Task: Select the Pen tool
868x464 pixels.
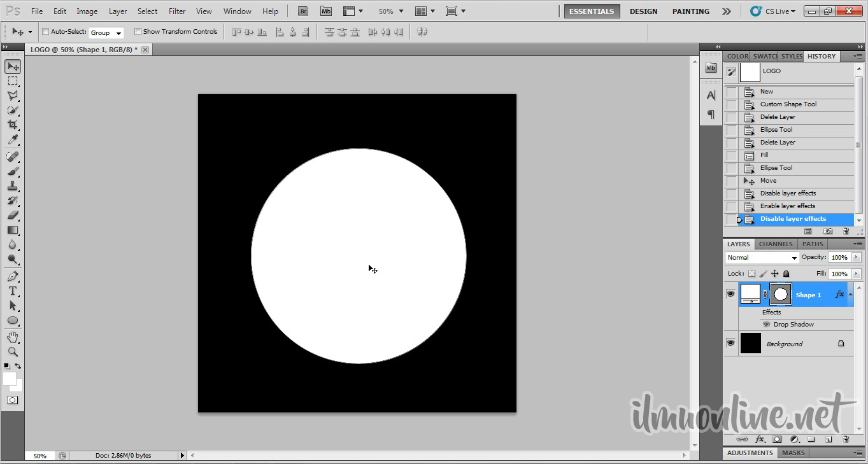Action: click(13, 276)
